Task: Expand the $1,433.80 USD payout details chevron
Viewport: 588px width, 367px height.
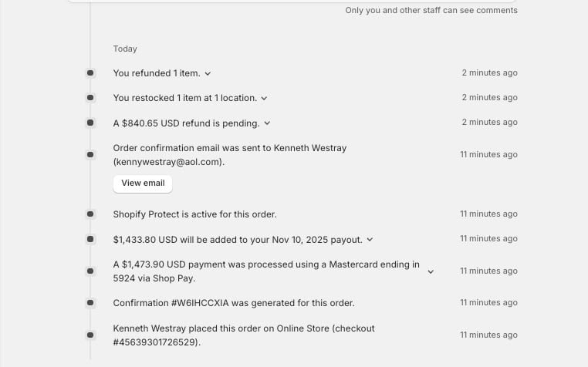Action: (370, 240)
